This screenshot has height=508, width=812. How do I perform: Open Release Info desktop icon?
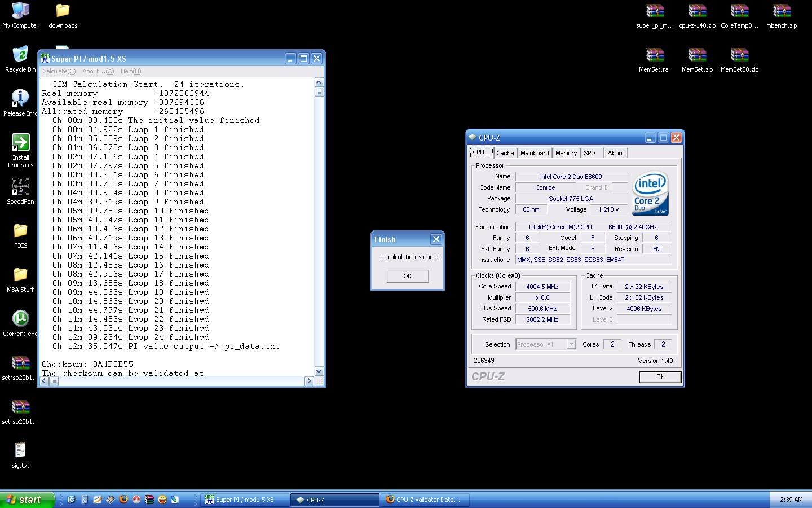(x=20, y=103)
